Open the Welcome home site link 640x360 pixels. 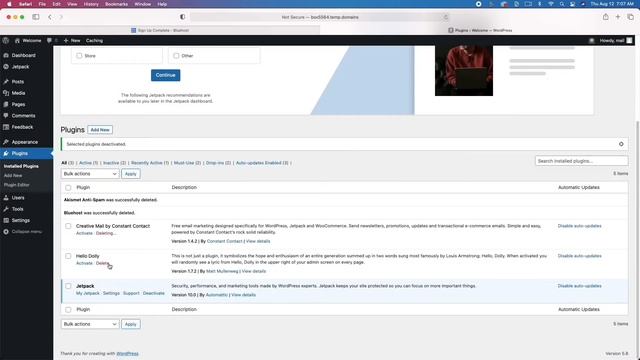28,40
